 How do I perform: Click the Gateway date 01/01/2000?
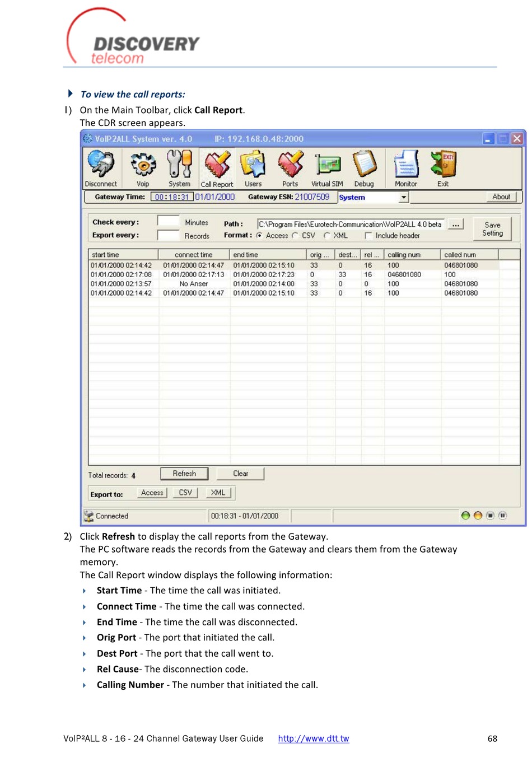pos(215,197)
